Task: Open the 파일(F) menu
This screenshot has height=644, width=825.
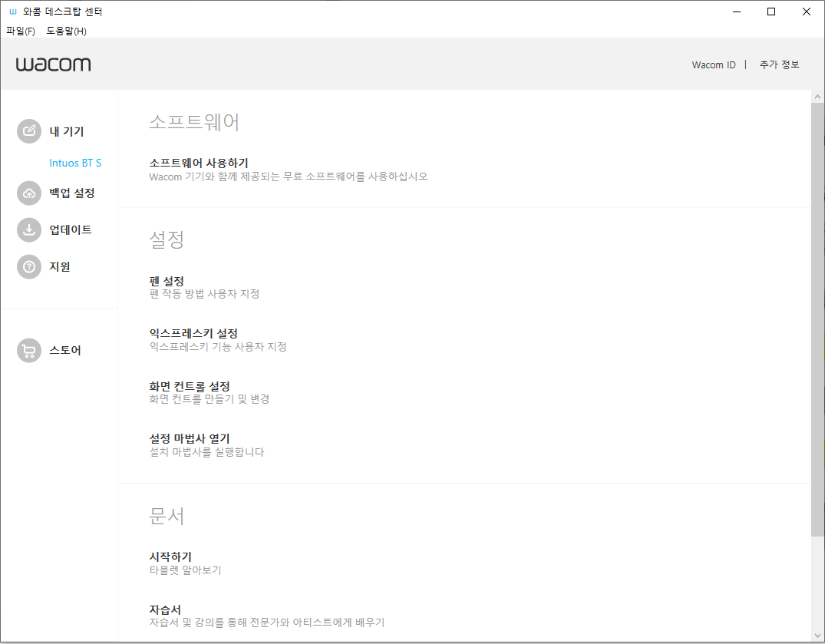Action: tap(21, 31)
